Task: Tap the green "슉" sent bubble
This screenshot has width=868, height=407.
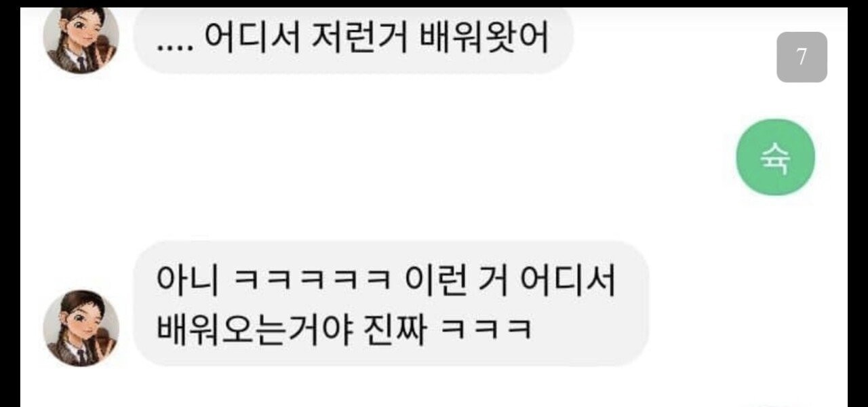Action: [x=776, y=157]
